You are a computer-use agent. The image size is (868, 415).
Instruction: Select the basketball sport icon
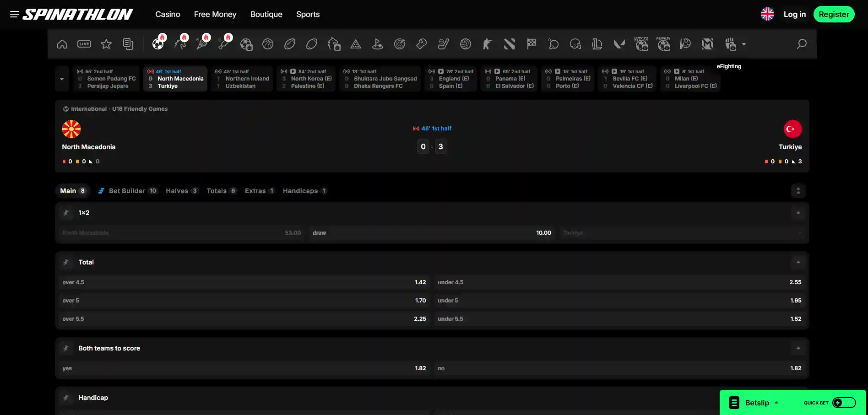click(x=268, y=44)
